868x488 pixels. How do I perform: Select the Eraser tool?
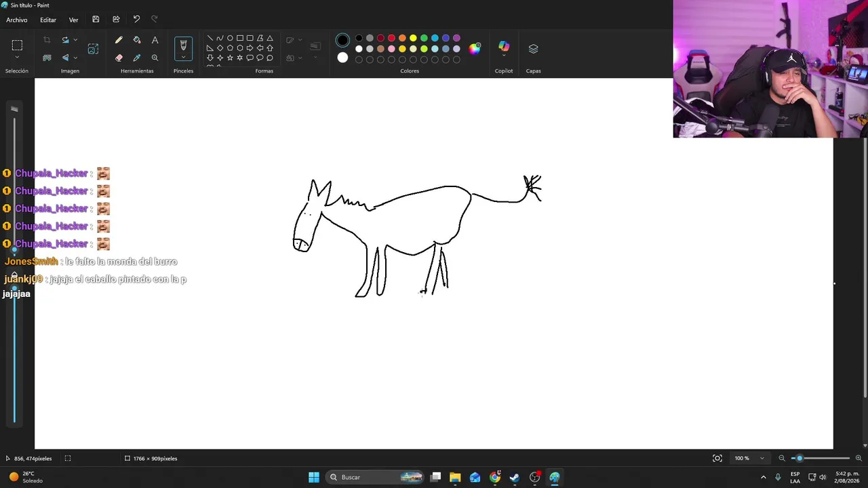click(119, 58)
